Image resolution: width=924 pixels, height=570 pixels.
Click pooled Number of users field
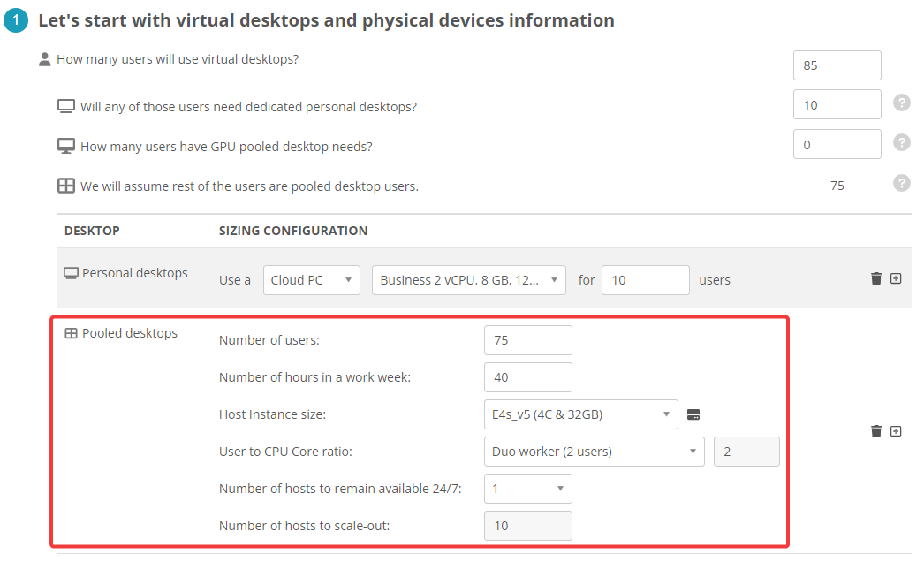527,340
